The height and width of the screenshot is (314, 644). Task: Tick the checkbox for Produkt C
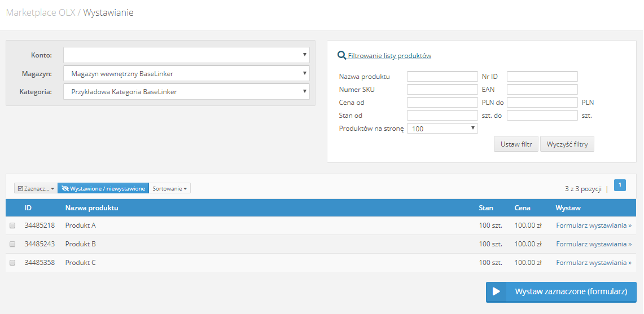tap(12, 262)
